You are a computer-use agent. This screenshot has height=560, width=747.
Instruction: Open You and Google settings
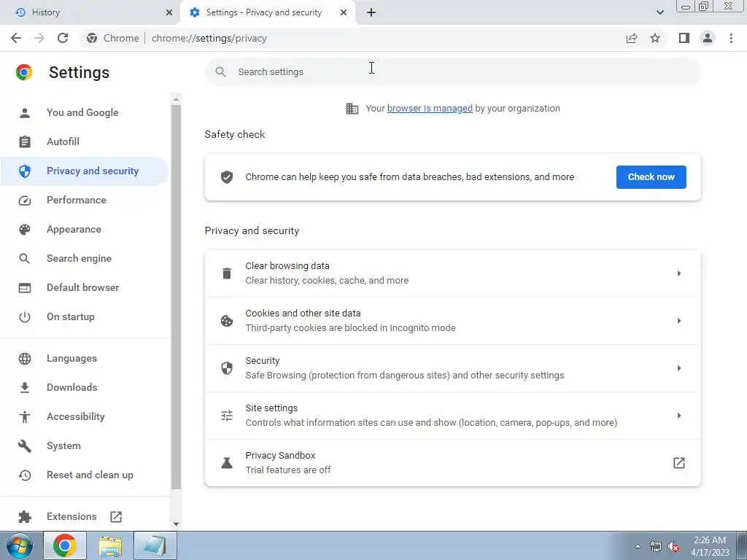pyautogui.click(x=85, y=113)
